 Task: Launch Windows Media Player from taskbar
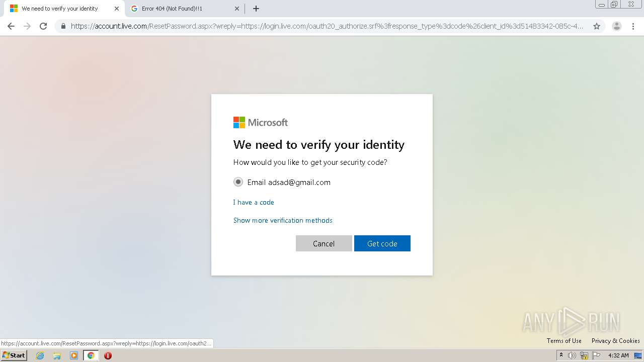click(x=74, y=355)
